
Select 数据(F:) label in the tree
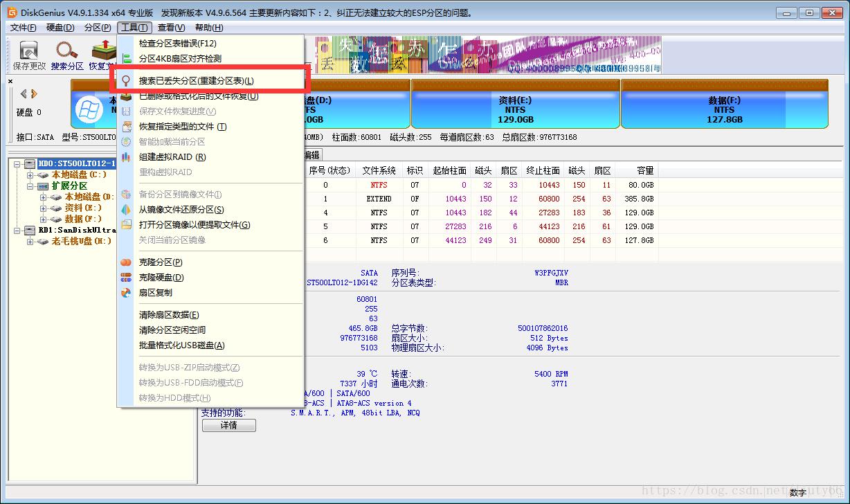(x=83, y=219)
